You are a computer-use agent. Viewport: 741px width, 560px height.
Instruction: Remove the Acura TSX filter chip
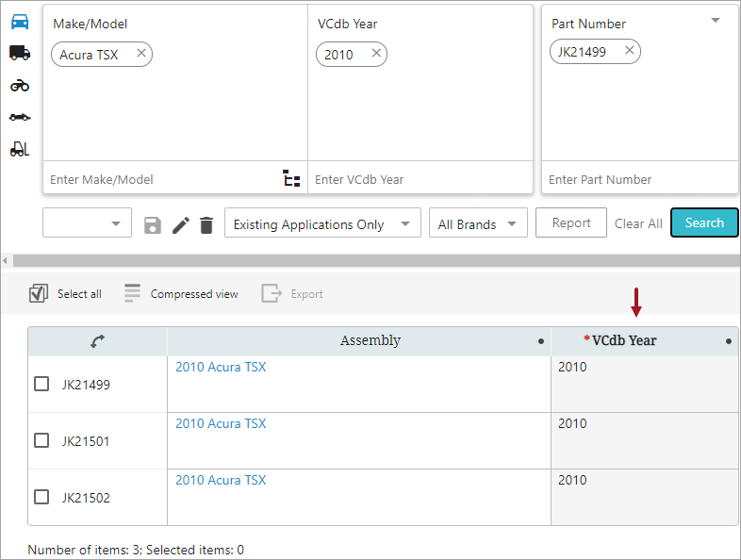141,54
